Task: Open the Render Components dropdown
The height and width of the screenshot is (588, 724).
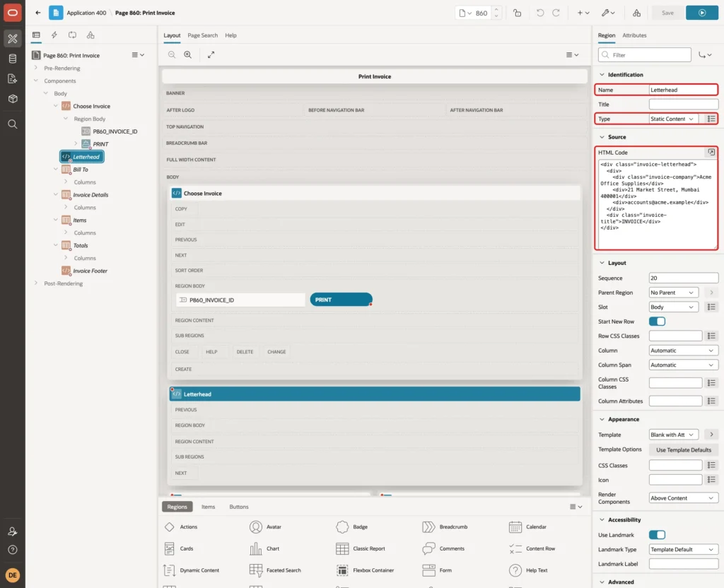Action: [x=684, y=498]
